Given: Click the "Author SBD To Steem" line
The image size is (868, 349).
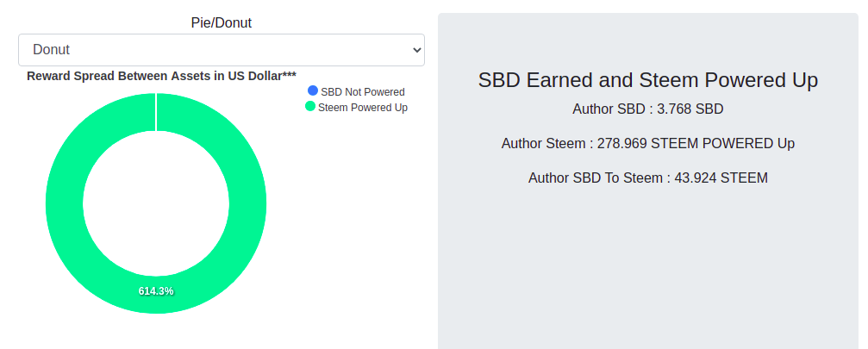Looking at the screenshot, I should coord(647,178).
